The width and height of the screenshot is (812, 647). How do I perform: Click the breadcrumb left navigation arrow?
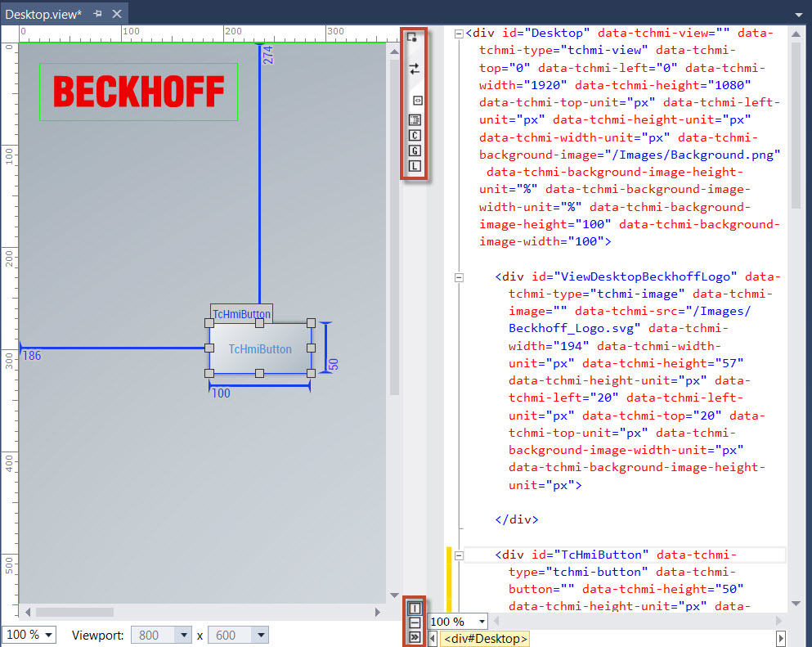(x=433, y=639)
